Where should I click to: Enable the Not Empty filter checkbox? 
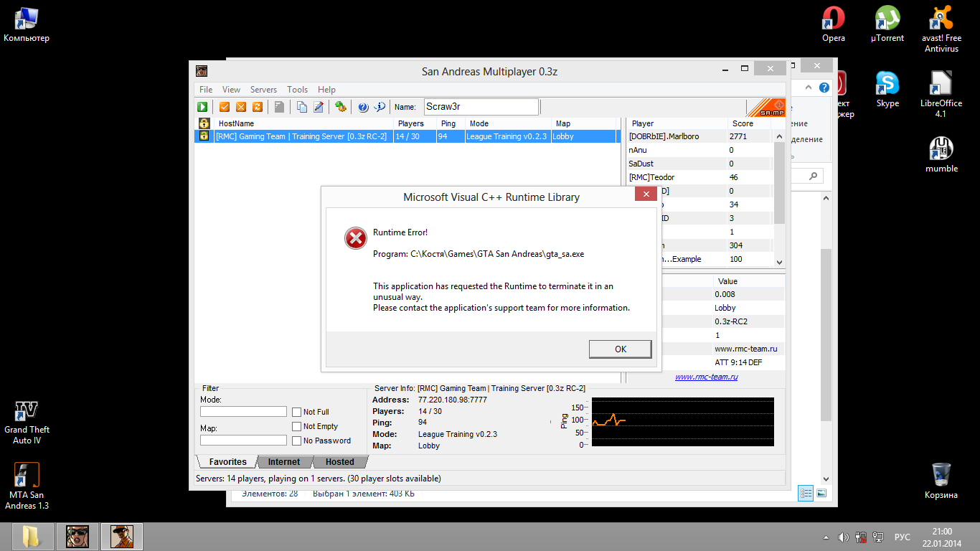click(x=296, y=426)
